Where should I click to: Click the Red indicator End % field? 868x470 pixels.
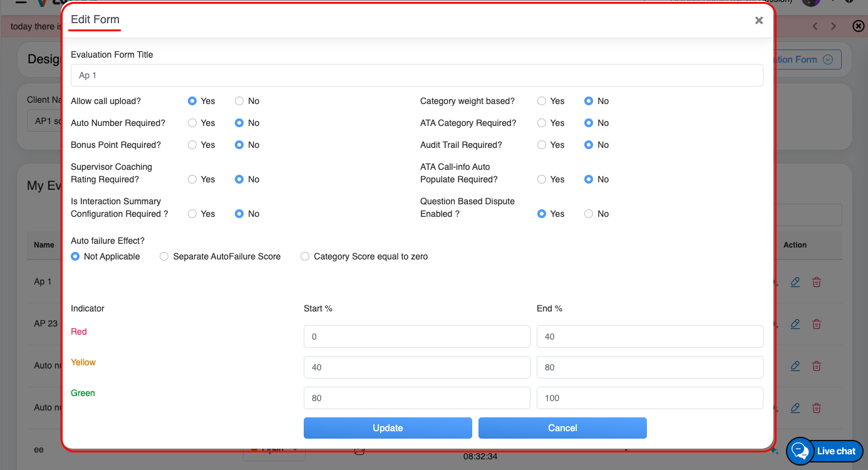click(x=649, y=337)
